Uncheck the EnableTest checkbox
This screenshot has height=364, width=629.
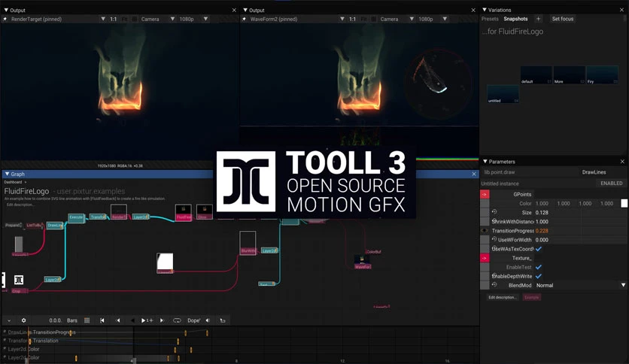point(539,267)
